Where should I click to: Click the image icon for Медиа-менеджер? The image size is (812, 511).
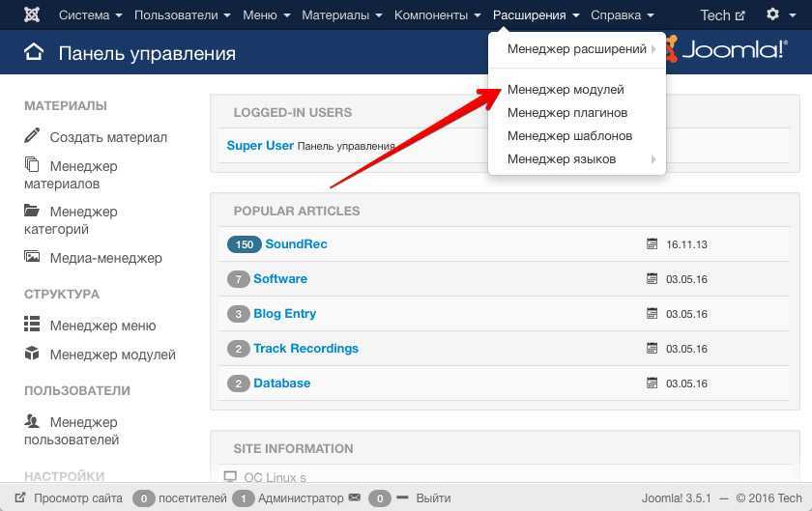32,258
